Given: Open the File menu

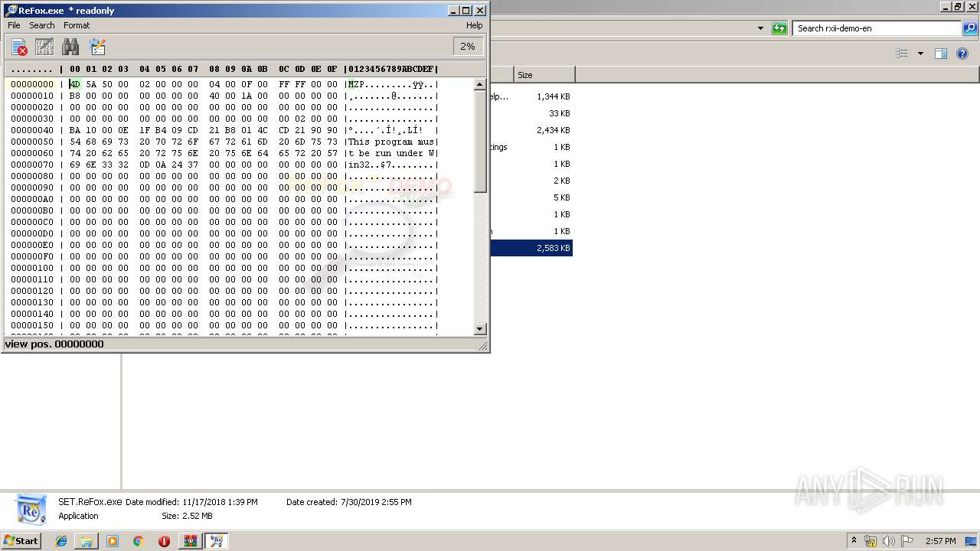Looking at the screenshot, I should pos(14,25).
